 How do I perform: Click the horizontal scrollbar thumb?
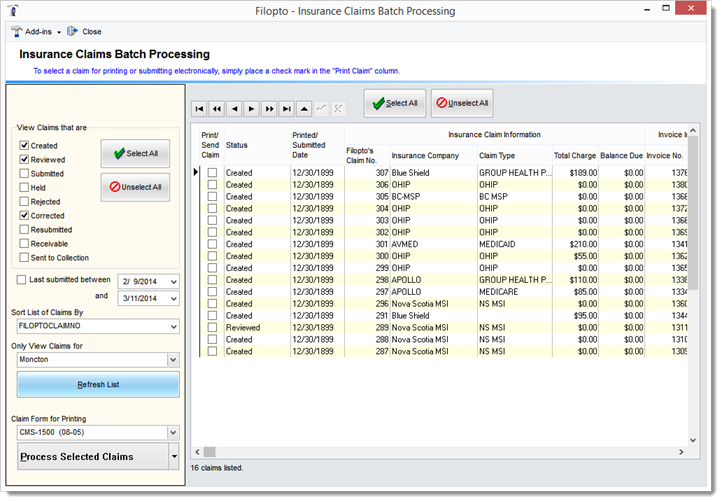pos(210,452)
